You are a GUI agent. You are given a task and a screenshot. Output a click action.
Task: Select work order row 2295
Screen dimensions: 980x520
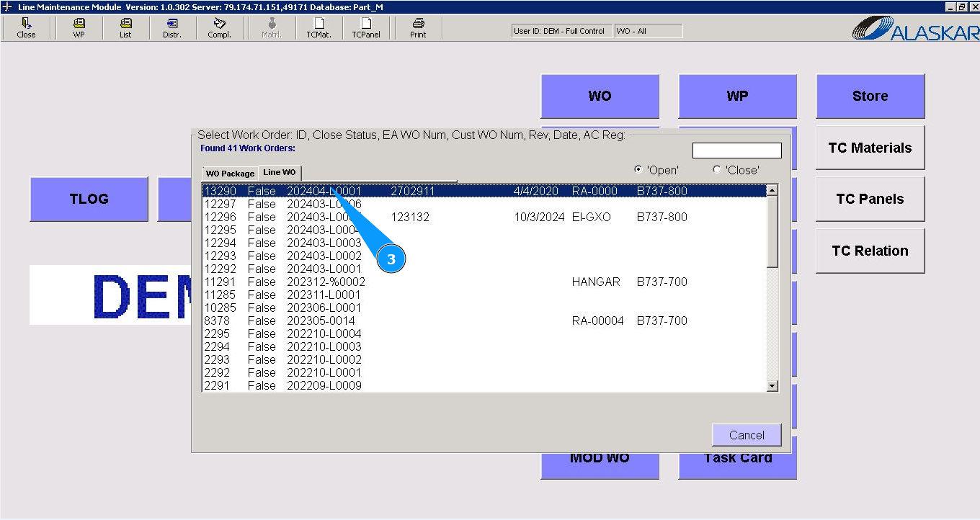pyautogui.click(x=484, y=333)
